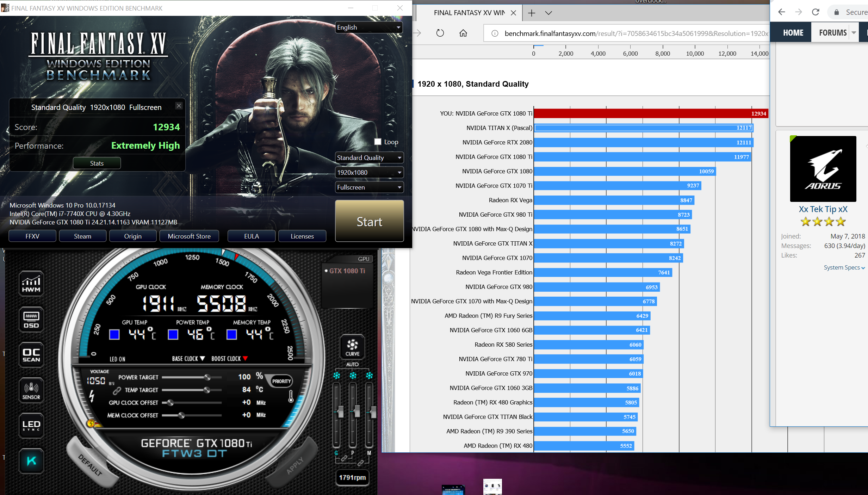Launch the OC Scan tool

coord(31,355)
